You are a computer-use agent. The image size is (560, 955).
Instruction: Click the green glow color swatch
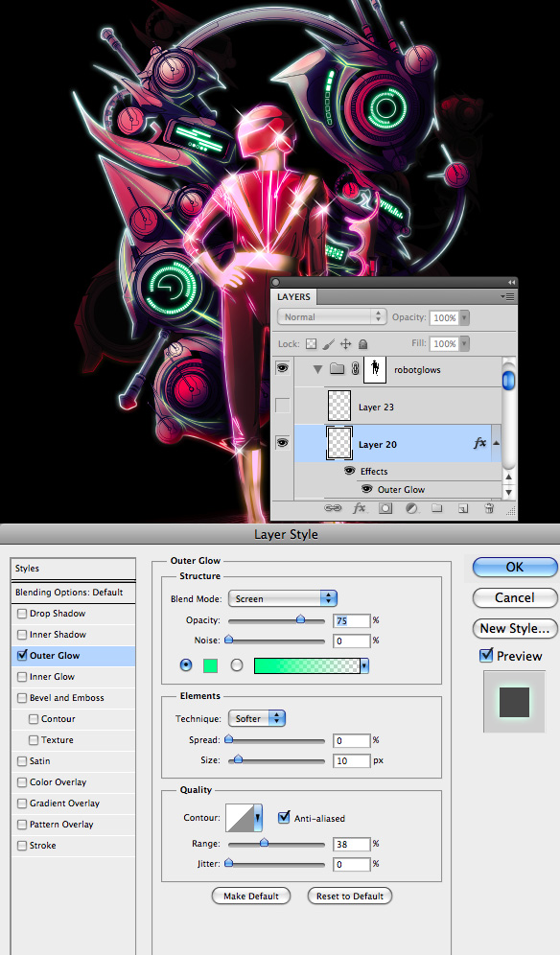210,665
